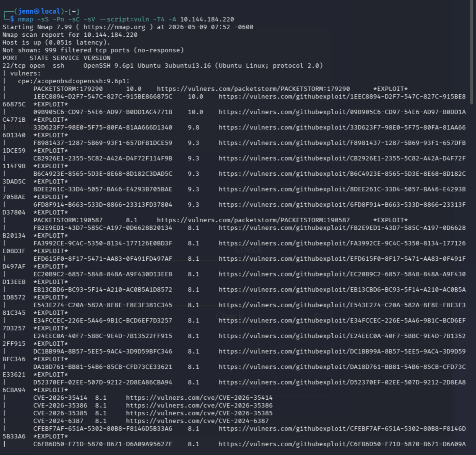
Task: Click 'Host is up (0.051s latency).' line
Action: pos(57,42)
